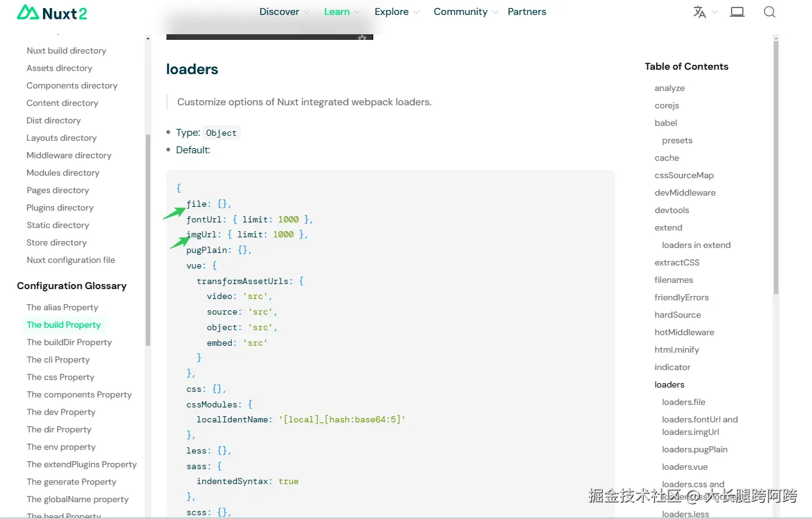Jump to loaders.file in Table of Contents
Screen dimensions: 812x519
[x=684, y=402]
